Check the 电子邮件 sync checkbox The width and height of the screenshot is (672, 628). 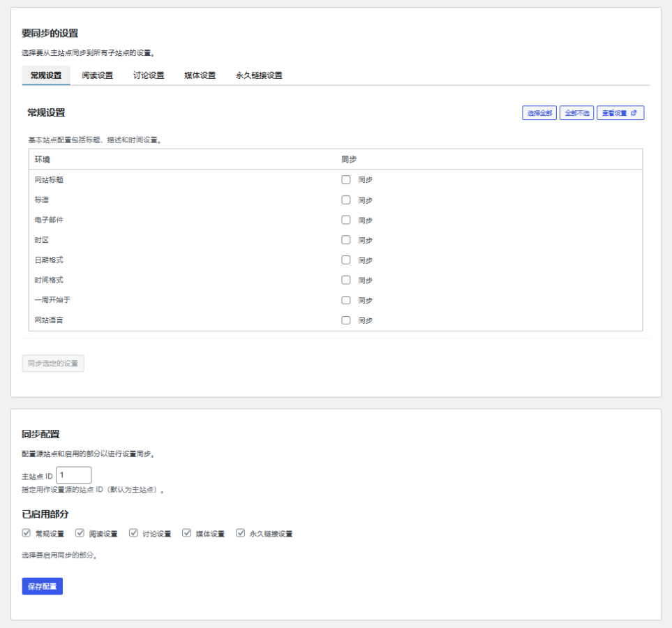pyautogui.click(x=346, y=220)
